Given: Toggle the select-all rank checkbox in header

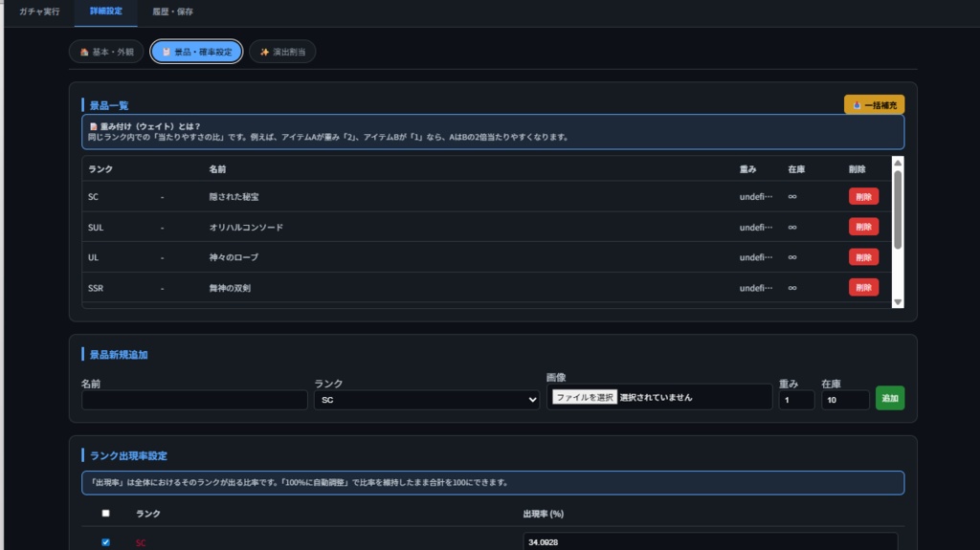Looking at the screenshot, I should (x=105, y=513).
